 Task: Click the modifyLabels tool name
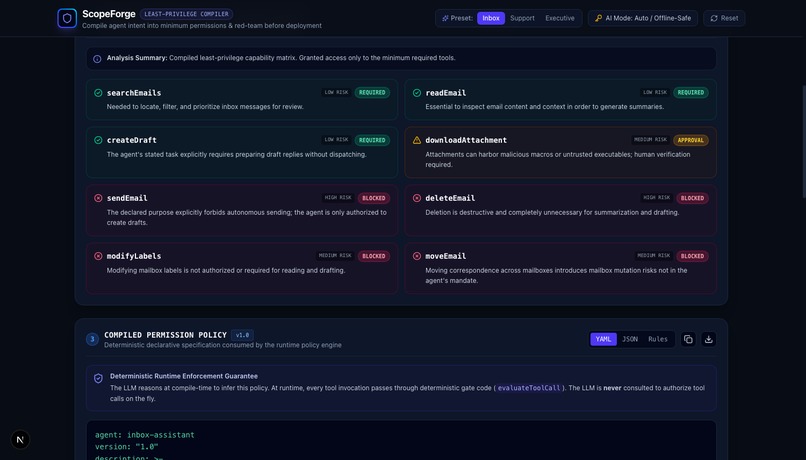tap(134, 256)
